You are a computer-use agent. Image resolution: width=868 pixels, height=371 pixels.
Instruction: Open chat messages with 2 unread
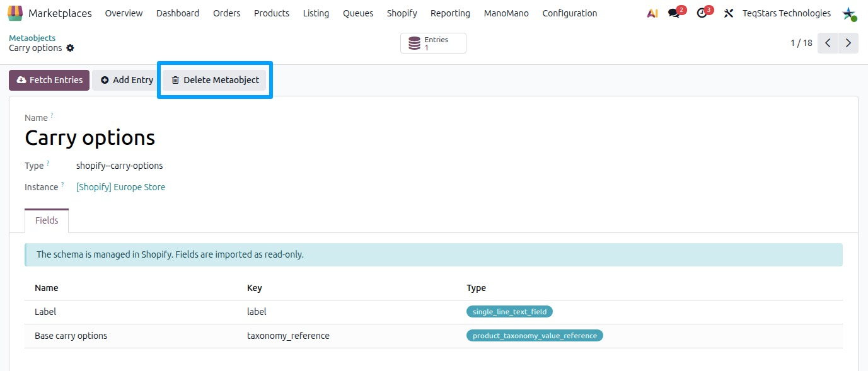coord(676,13)
